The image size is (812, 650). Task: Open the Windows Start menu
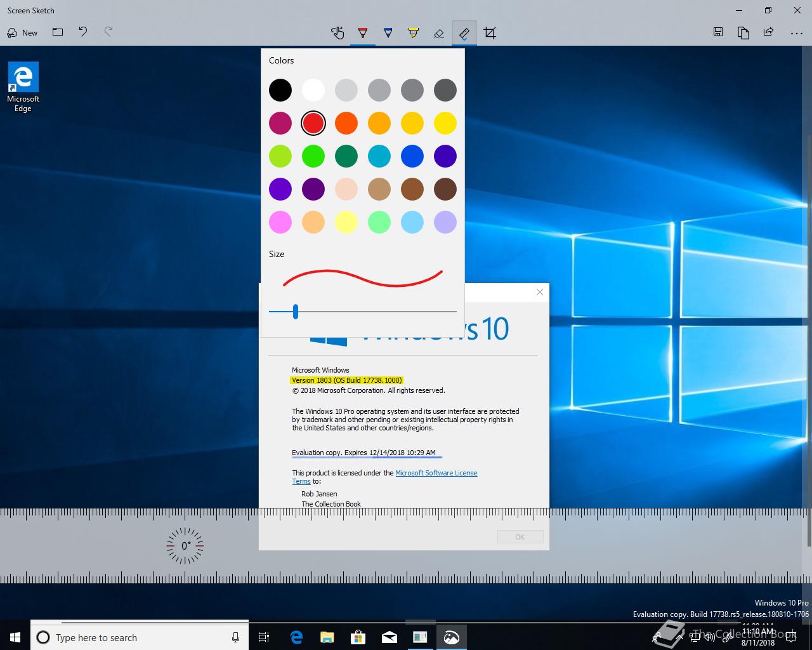click(15, 637)
